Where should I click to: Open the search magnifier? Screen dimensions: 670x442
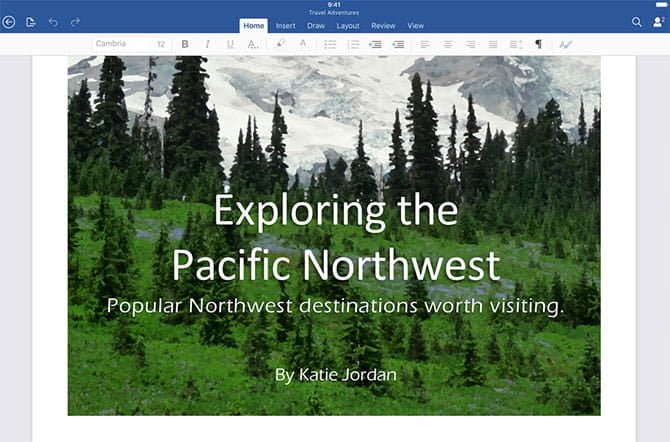[x=637, y=22]
